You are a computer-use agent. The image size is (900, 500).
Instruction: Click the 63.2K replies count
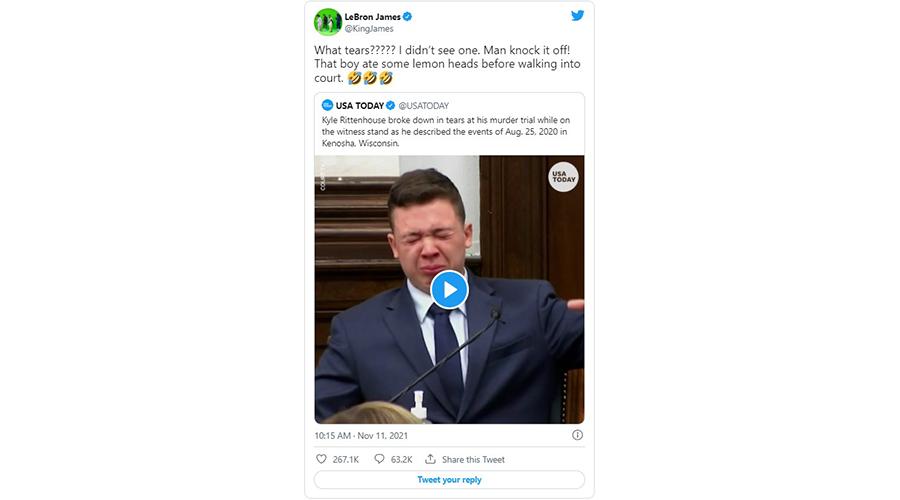[402, 459]
